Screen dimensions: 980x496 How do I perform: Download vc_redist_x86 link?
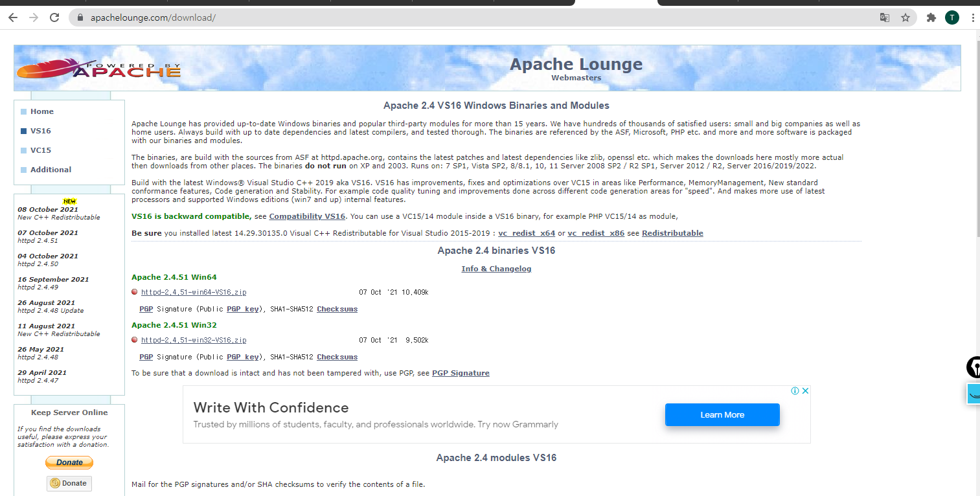(596, 233)
